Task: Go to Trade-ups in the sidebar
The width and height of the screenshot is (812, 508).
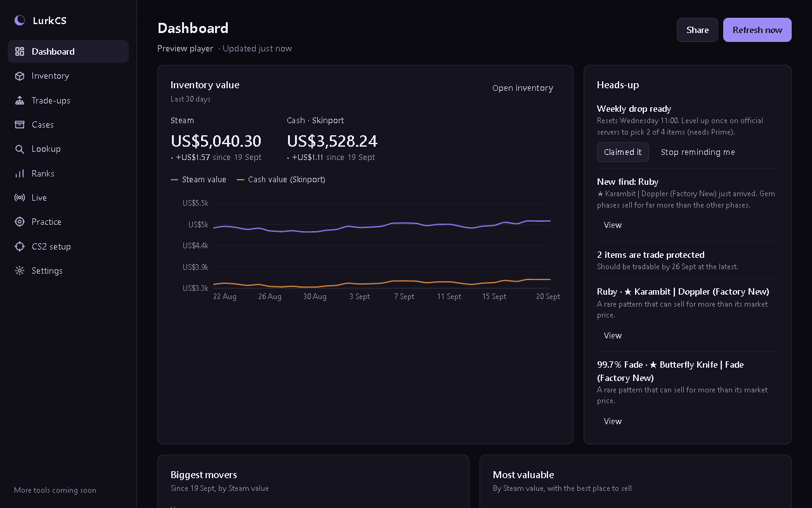Action: click(x=68, y=100)
